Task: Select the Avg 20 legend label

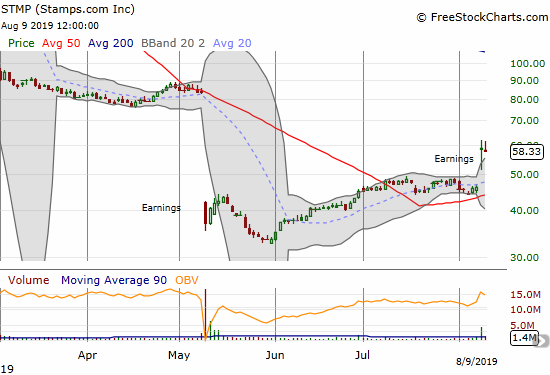Action: point(232,43)
